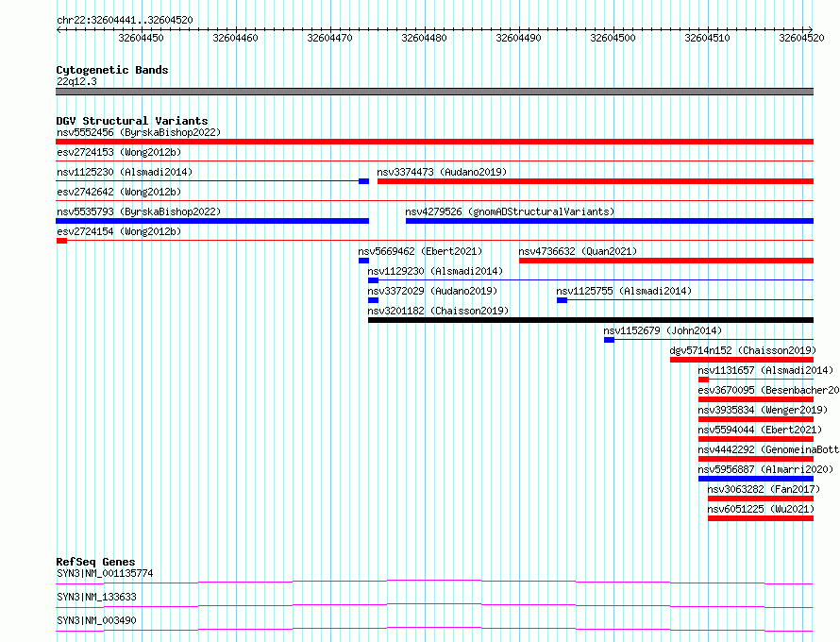Click the 32604490 ruler position label
The image size is (840, 642).
click(518, 38)
